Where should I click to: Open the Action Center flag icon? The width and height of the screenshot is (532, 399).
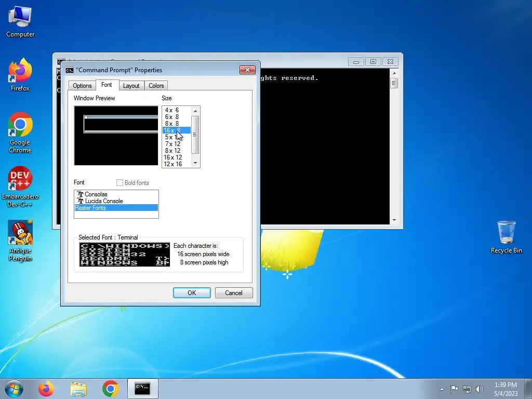coord(454,389)
